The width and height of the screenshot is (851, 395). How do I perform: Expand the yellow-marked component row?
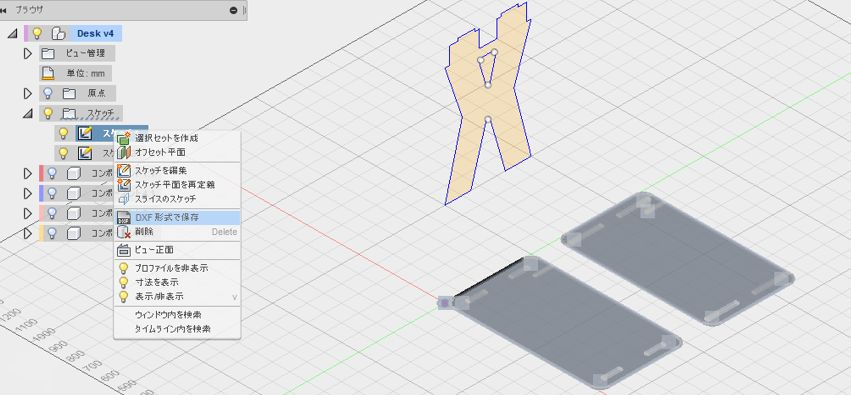[x=28, y=234]
